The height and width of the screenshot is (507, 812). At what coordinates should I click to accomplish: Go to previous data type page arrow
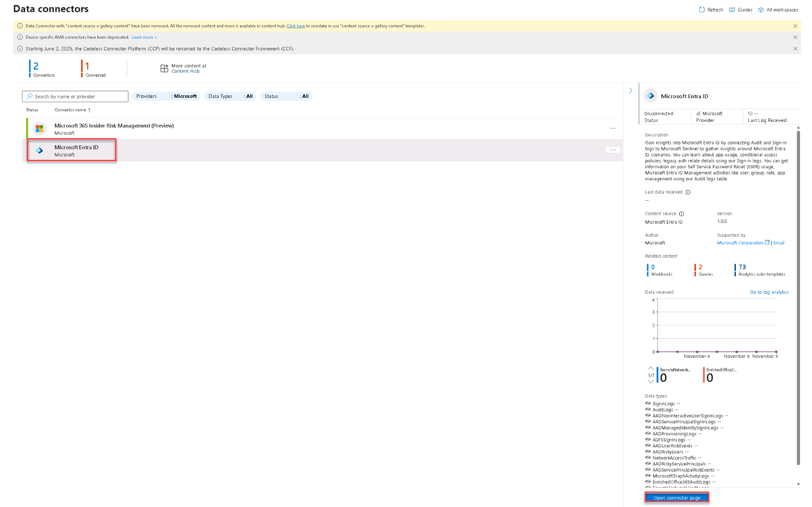pyautogui.click(x=651, y=368)
